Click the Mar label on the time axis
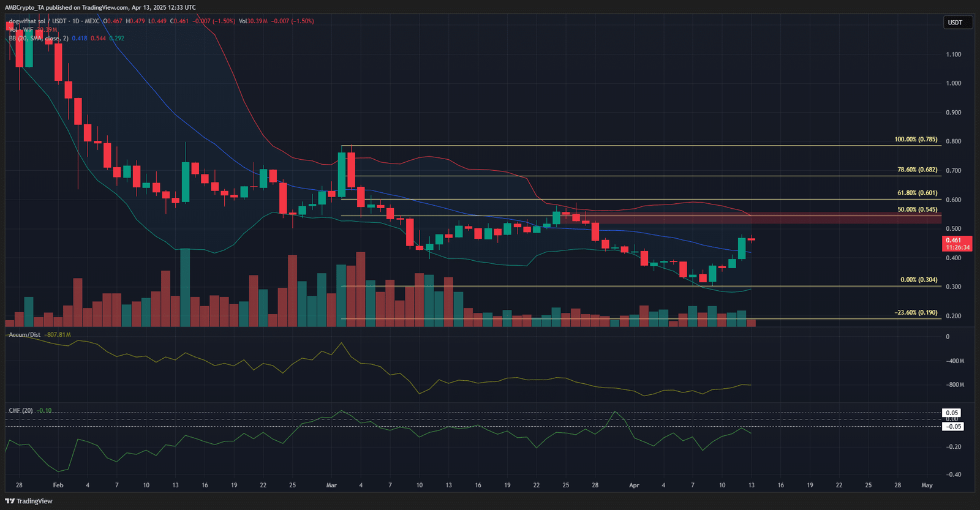 click(x=331, y=485)
